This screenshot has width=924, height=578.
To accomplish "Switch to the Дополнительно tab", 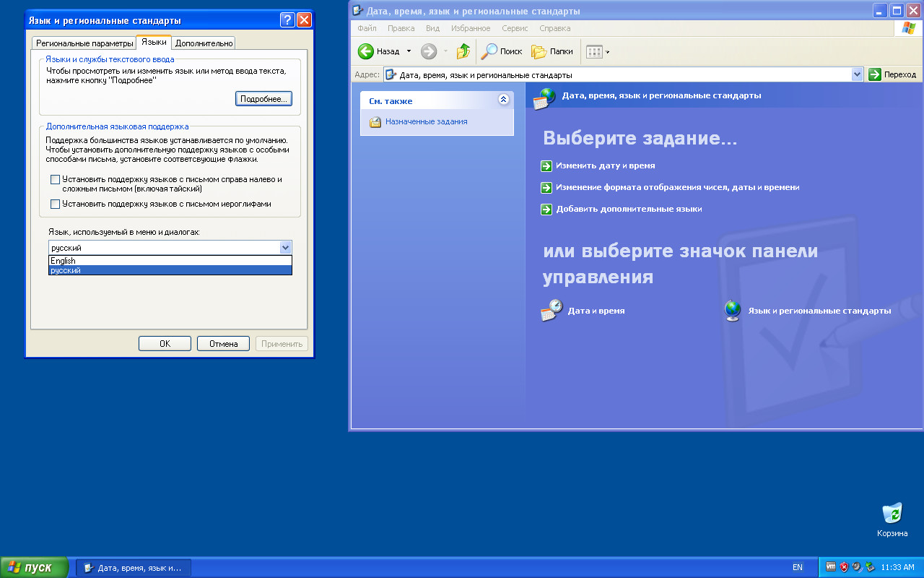I will click(204, 43).
